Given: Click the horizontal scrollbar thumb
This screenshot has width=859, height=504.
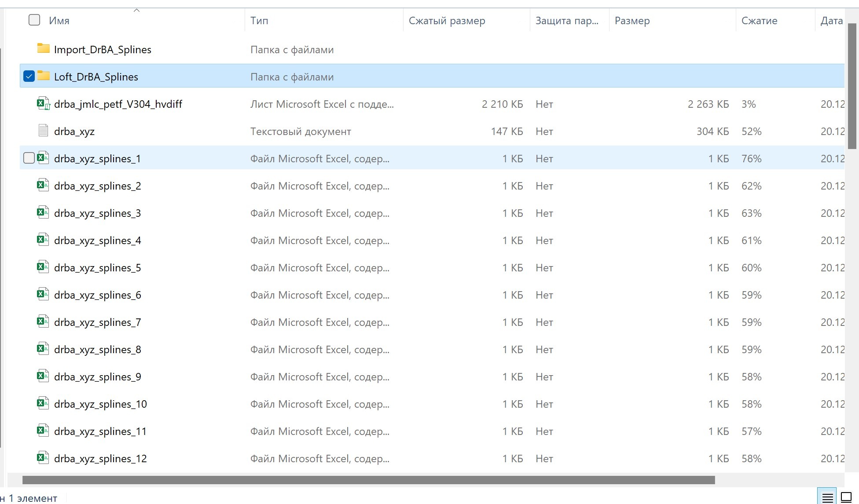Looking at the screenshot, I should [x=368, y=480].
